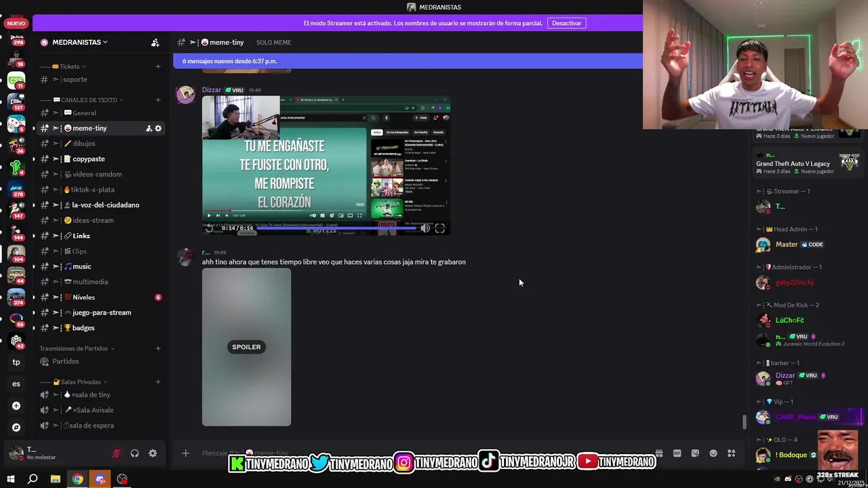Open MEDRANISTAS server dropdown menu
The image size is (868, 488).
[x=80, y=42]
